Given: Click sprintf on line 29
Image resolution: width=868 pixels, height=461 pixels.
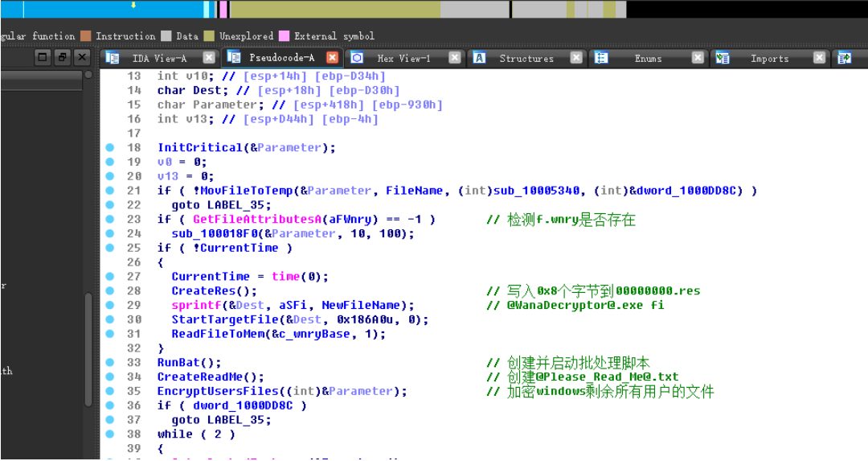Looking at the screenshot, I should point(197,305).
